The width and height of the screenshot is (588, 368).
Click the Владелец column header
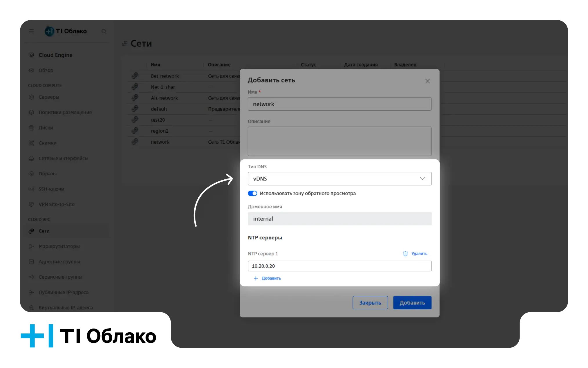(x=405, y=65)
